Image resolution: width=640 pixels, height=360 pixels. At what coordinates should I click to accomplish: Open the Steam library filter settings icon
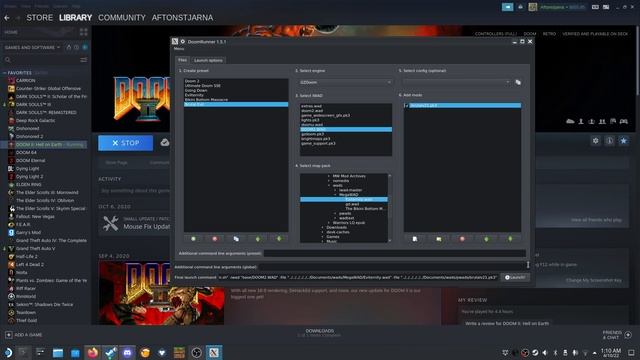coord(84,60)
